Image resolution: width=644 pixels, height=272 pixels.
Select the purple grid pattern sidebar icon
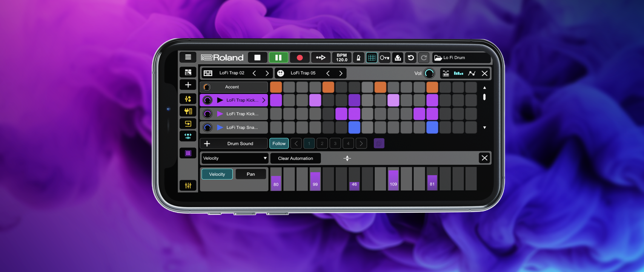click(x=188, y=153)
